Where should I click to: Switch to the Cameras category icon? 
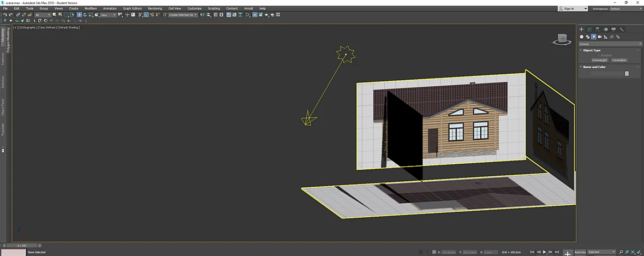click(x=600, y=37)
